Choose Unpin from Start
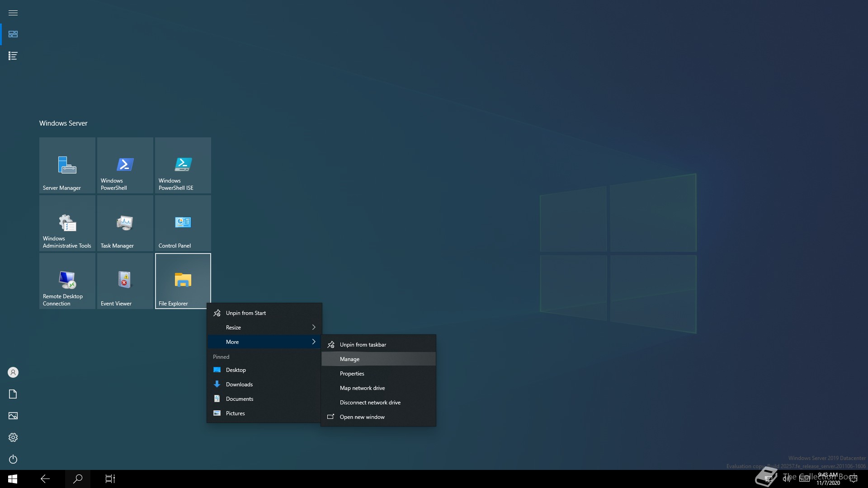The width and height of the screenshot is (868, 488). click(264, 313)
